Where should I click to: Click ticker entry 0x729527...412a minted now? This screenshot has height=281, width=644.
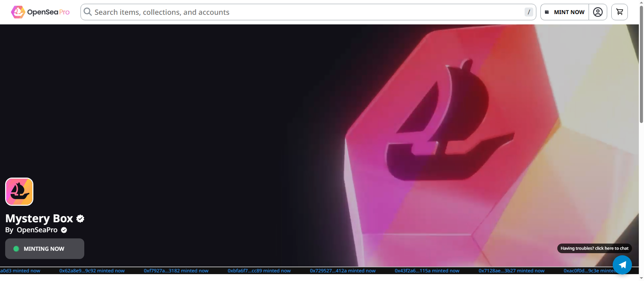point(343,271)
